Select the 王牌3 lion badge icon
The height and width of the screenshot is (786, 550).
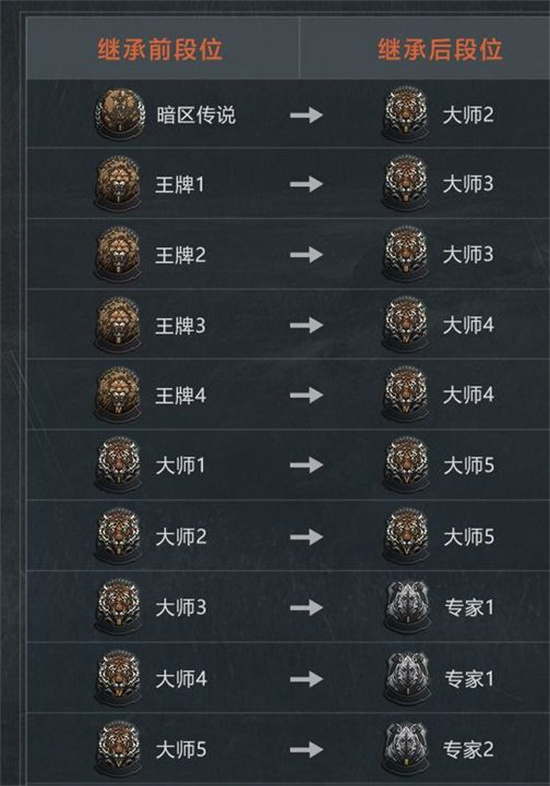click(118, 325)
